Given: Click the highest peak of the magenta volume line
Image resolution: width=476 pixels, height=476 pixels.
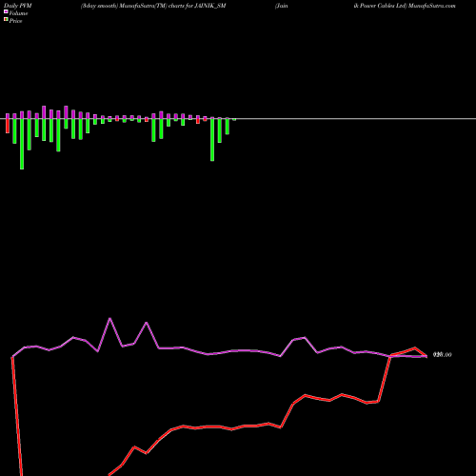Looking at the screenshot, I should [x=110, y=318].
